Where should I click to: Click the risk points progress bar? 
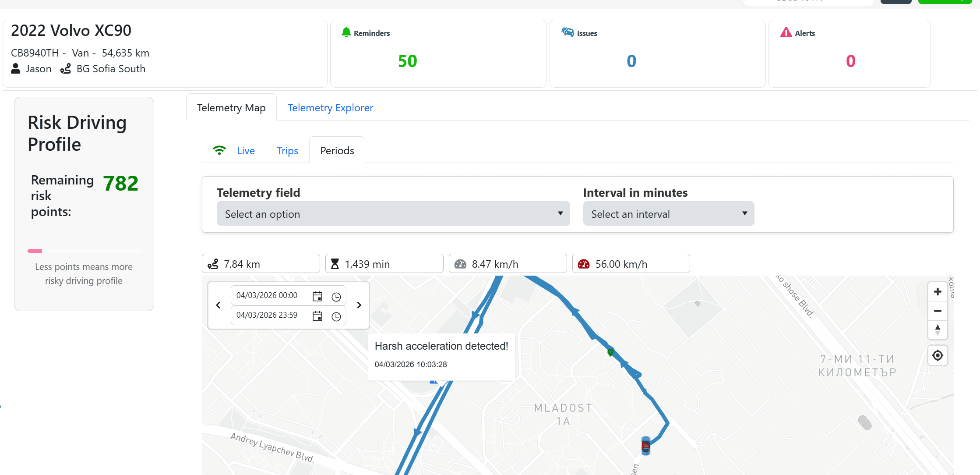click(x=83, y=251)
